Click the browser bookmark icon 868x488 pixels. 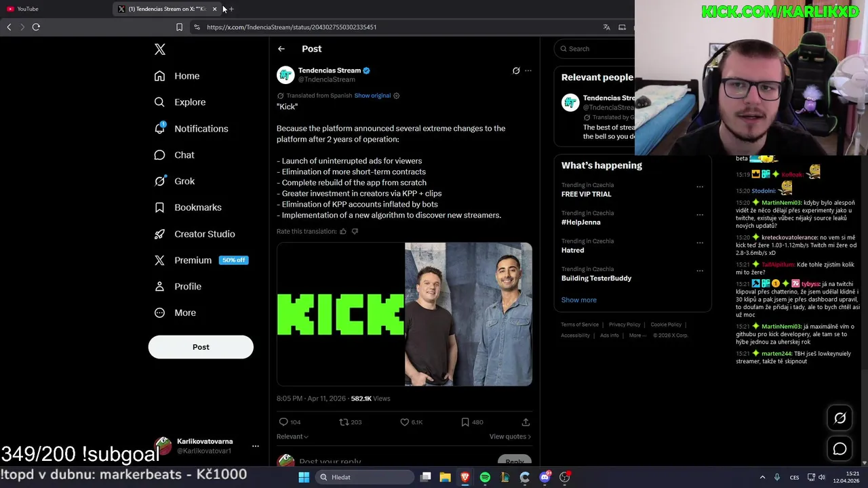tap(179, 27)
